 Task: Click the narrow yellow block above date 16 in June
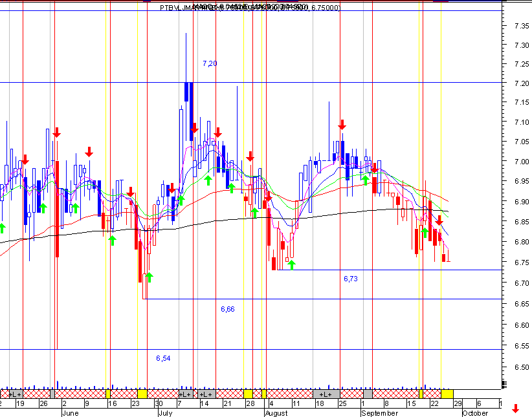(108, 394)
